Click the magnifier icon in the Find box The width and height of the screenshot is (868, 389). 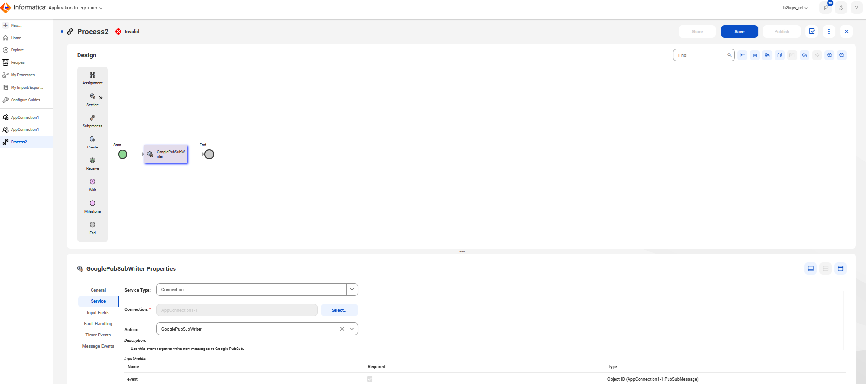729,55
